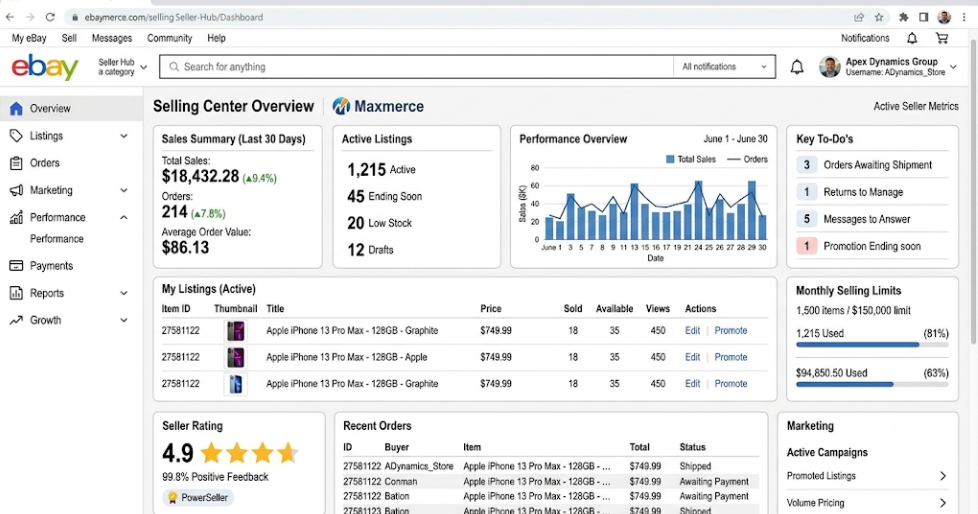This screenshot has height=514, width=978.
Task: Click the Notifications link in top bar
Action: pyautogui.click(x=865, y=38)
